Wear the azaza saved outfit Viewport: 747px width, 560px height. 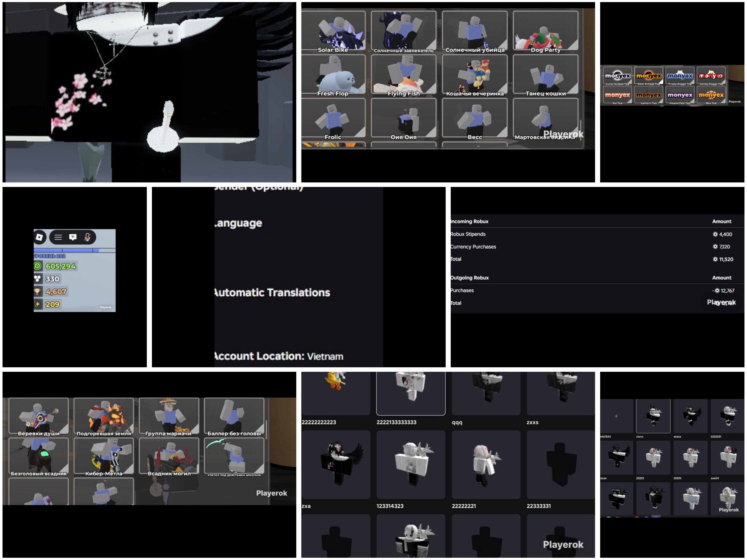click(690, 416)
